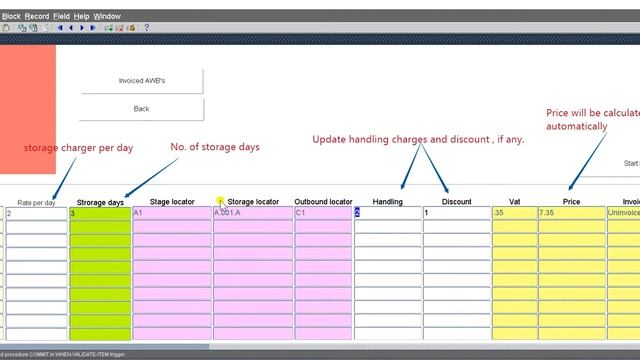Click the Cancel Query toolbar icon
The width and height of the screenshot is (640, 360).
pos(45,28)
